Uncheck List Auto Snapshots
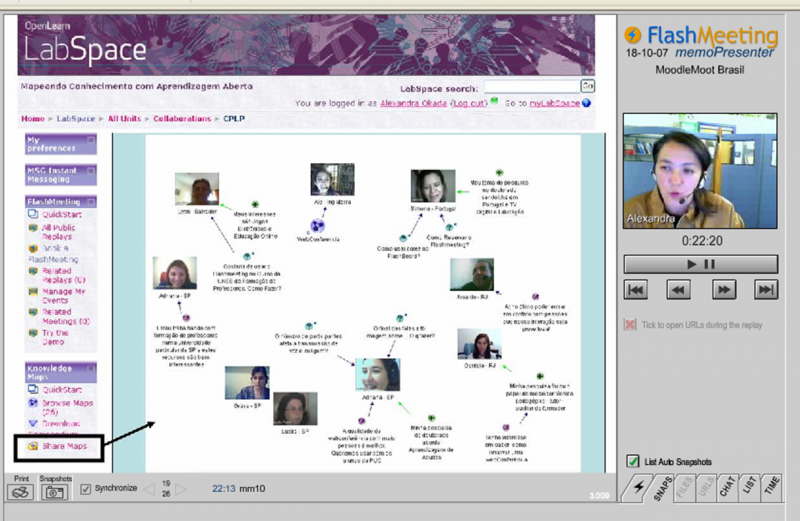 pyautogui.click(x=632, y=461)
